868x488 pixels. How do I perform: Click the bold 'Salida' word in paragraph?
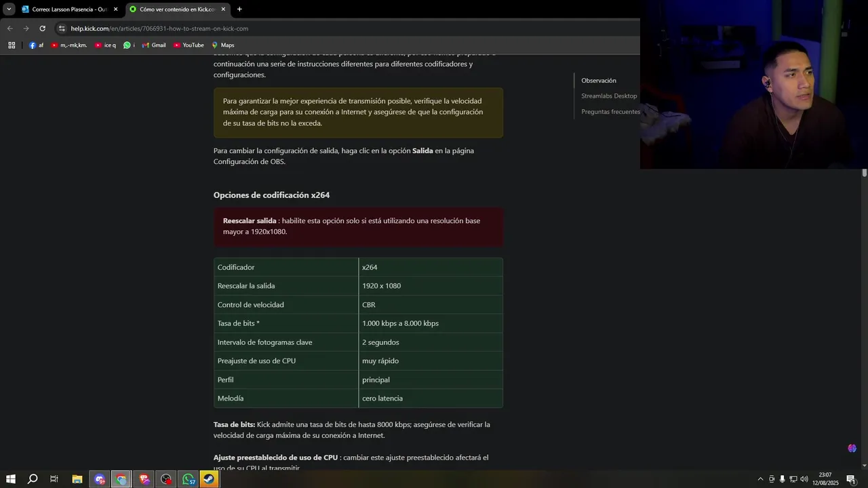pos(422,151)
